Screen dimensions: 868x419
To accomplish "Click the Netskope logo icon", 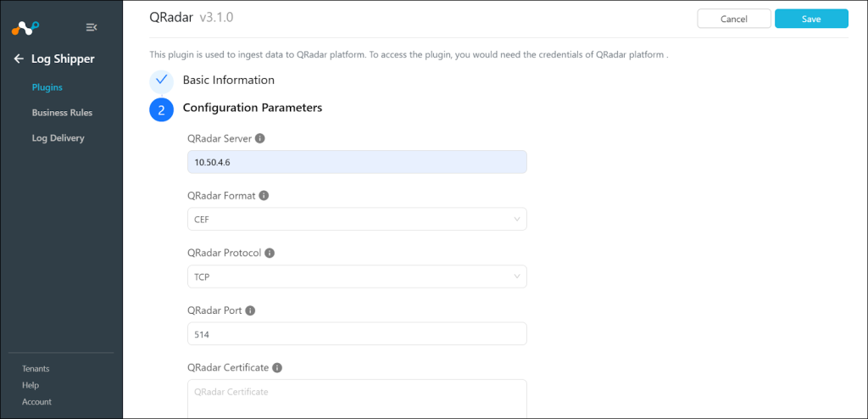I will 25,28.
